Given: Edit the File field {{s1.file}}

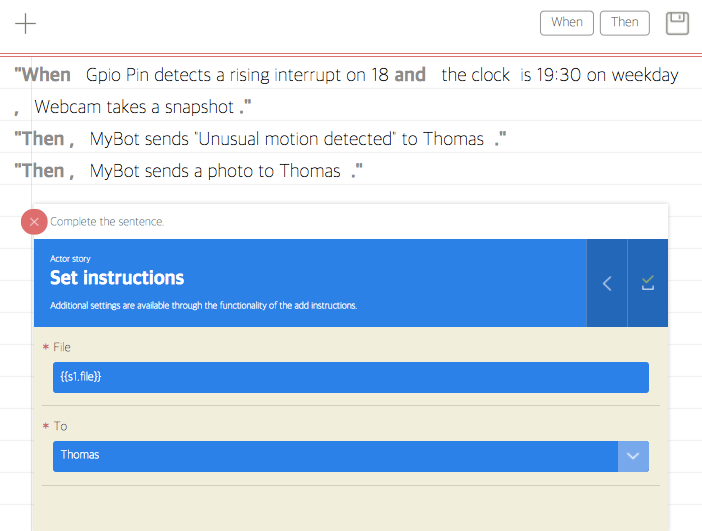Looking at the screenshot, I should point(351,377).
